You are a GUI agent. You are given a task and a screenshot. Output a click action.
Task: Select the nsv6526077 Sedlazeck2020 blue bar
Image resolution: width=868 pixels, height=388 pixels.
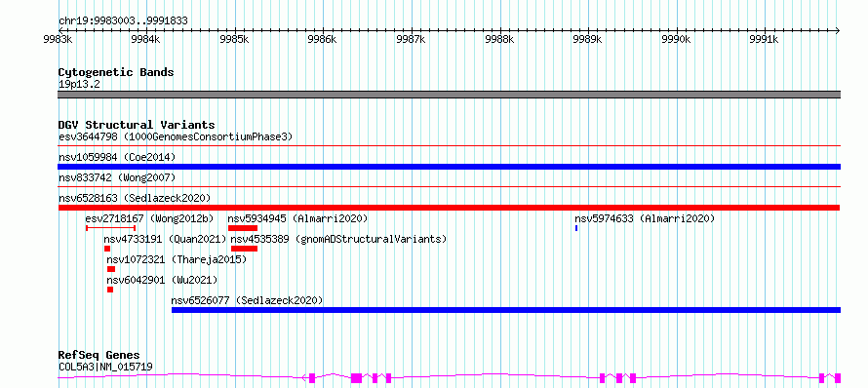(x=506, y=310)
